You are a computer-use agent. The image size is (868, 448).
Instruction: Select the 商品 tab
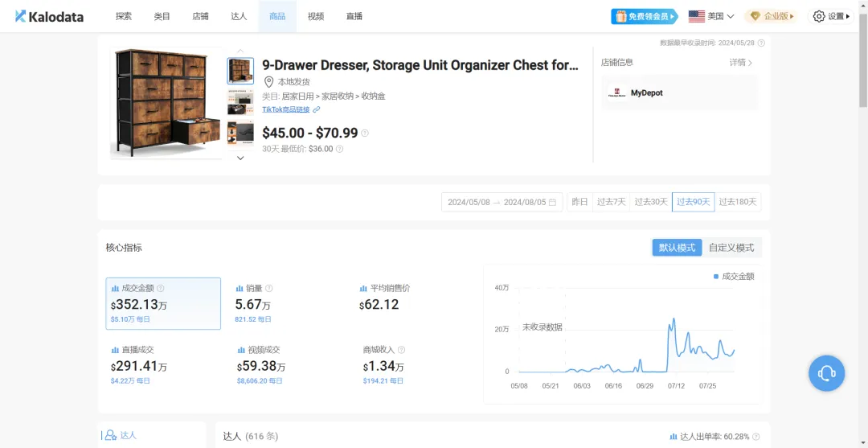coord(277,17)
